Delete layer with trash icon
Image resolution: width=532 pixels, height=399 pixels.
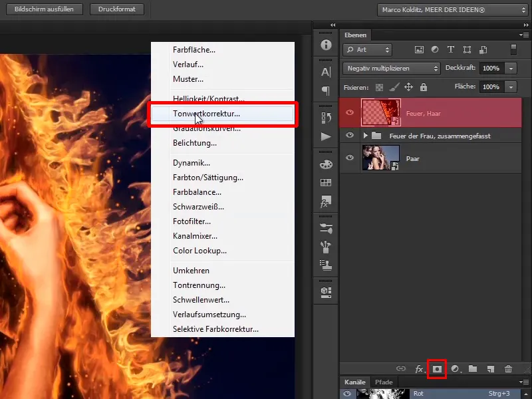tap(508, 369)
